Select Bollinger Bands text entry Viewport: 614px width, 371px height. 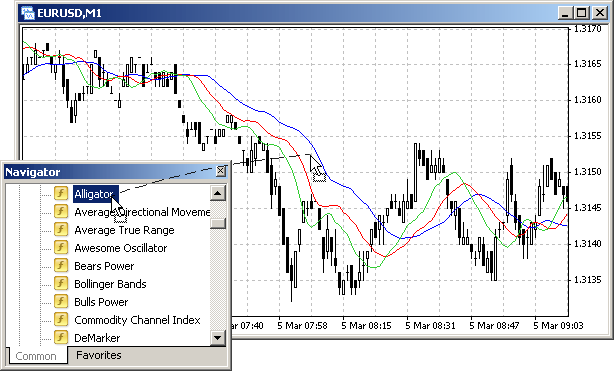point(110,284)
